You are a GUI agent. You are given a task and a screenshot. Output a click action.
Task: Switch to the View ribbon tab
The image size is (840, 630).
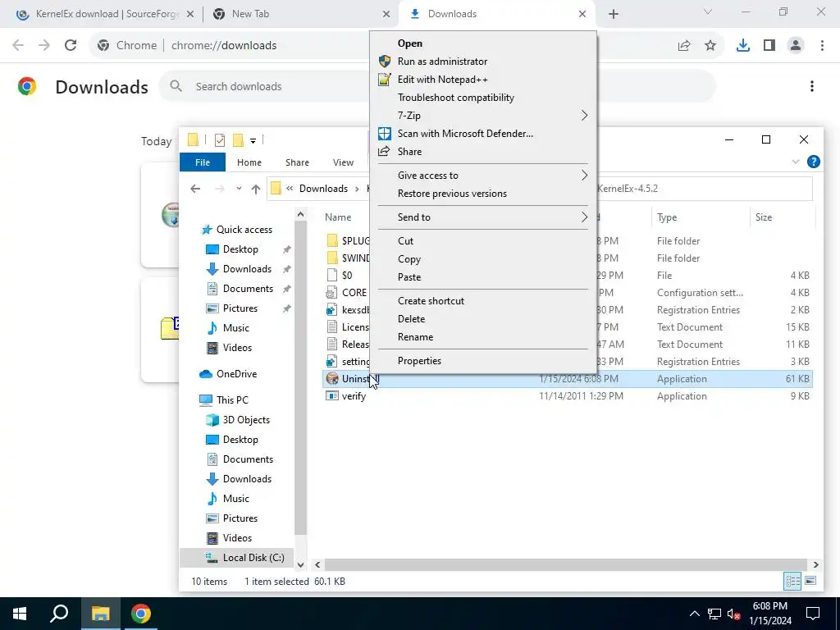(343, 162)
